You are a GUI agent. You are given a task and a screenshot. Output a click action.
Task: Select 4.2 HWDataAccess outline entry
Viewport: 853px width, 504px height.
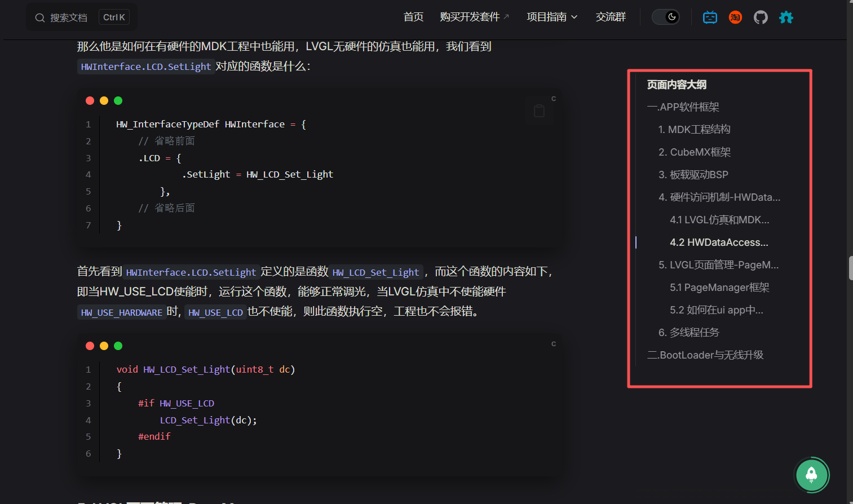719,242
